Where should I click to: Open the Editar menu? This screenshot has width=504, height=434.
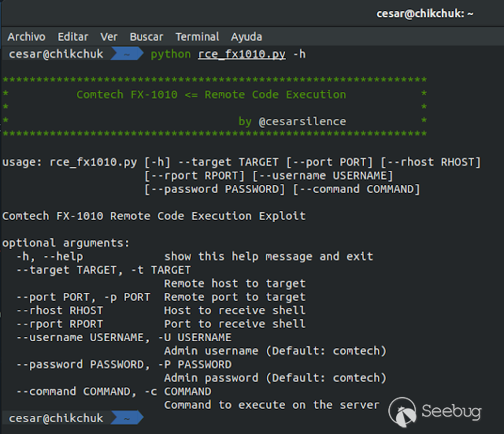click(73, 37)
